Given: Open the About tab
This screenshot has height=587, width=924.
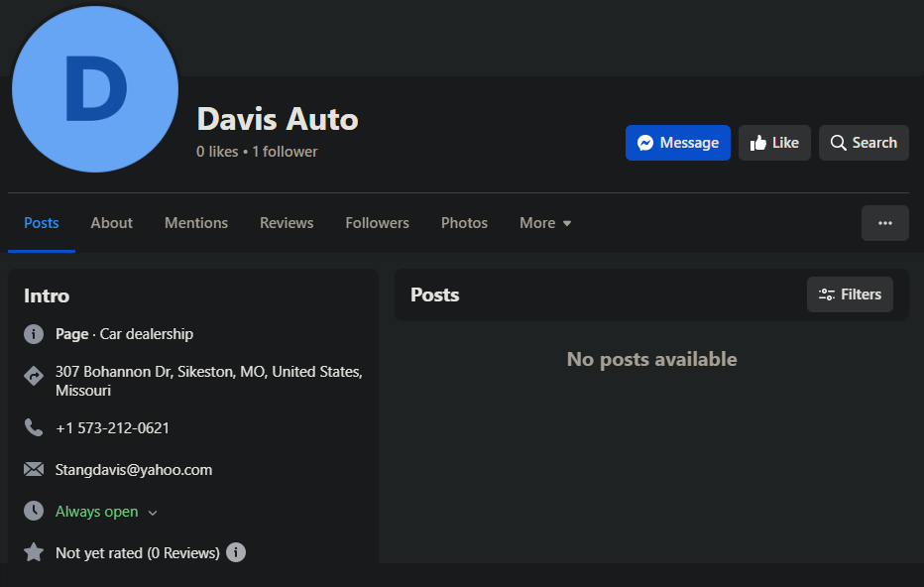Looking at the screenshot, I should 111,223.
